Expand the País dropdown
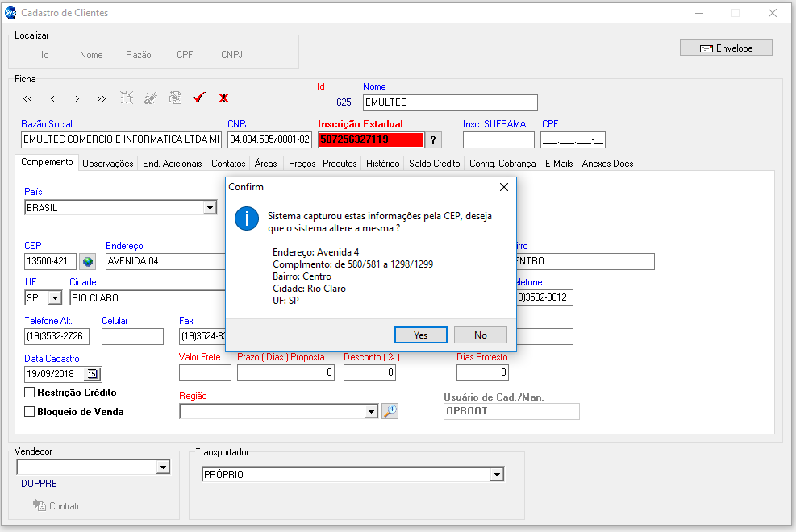The image size is (796, 532). coord(210,208)
